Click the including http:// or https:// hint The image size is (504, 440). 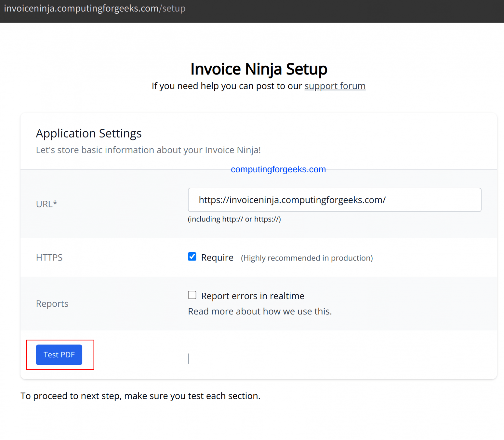click(234, 219)
